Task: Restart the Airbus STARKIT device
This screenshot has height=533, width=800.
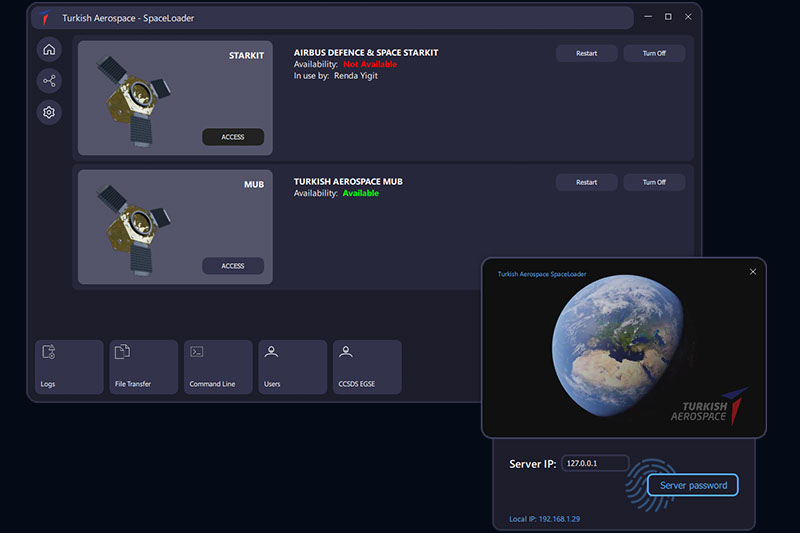Action: click(586, 53)
